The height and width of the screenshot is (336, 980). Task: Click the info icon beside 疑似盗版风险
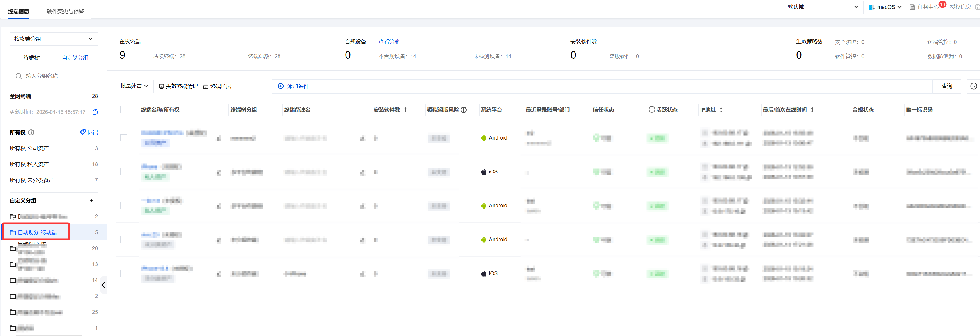coord(464,110)
